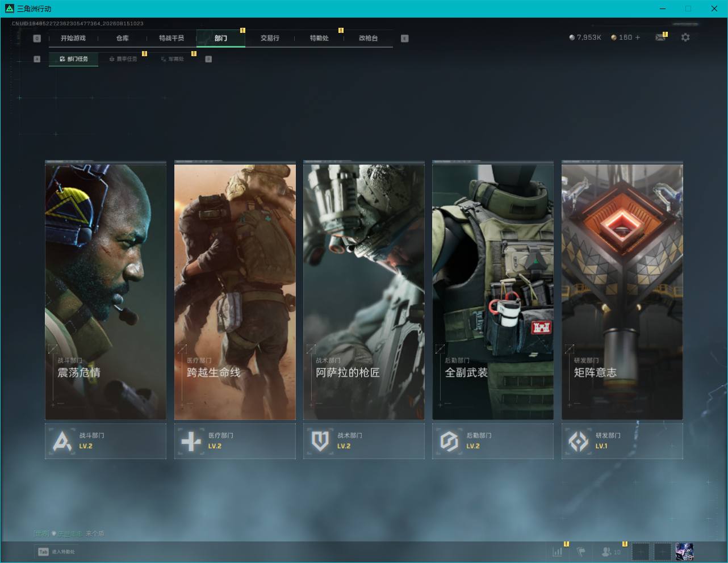Screen dimensions: 728x563
Task: Click the 后勤部门 hexagon emblem icon
Action: 449,441
